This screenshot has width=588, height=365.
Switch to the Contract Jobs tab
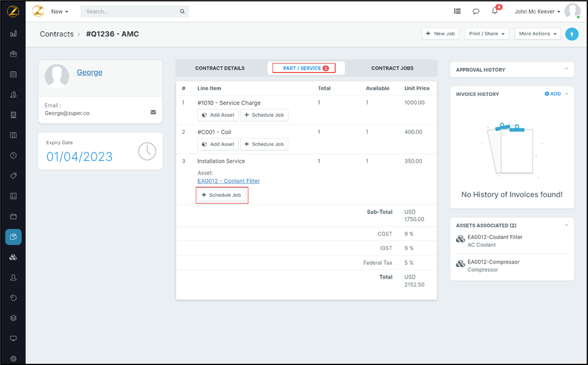[392, 68]
